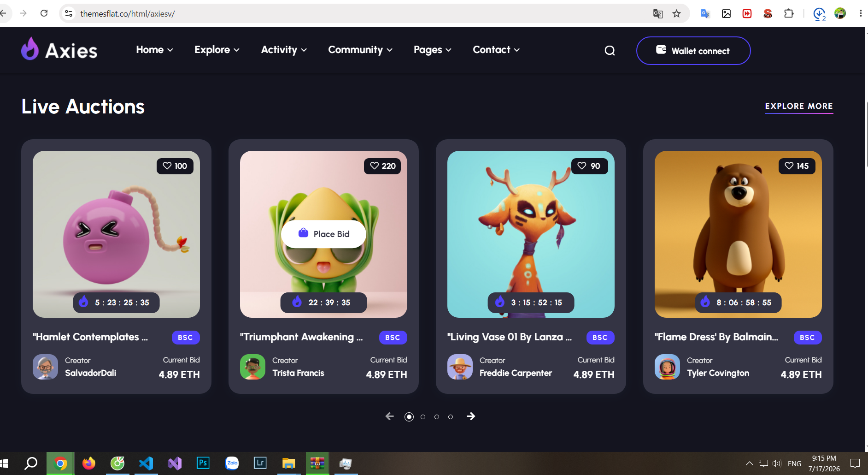868x475 pixels.
Task: Go to previous auction slide arrow
Action: (390, 416)
